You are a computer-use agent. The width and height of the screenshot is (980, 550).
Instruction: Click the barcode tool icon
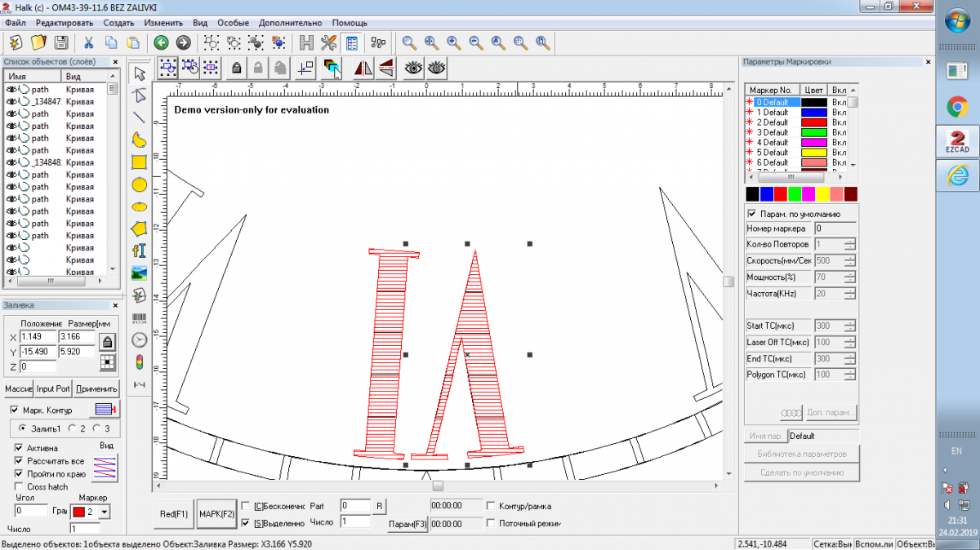point(140,317)
